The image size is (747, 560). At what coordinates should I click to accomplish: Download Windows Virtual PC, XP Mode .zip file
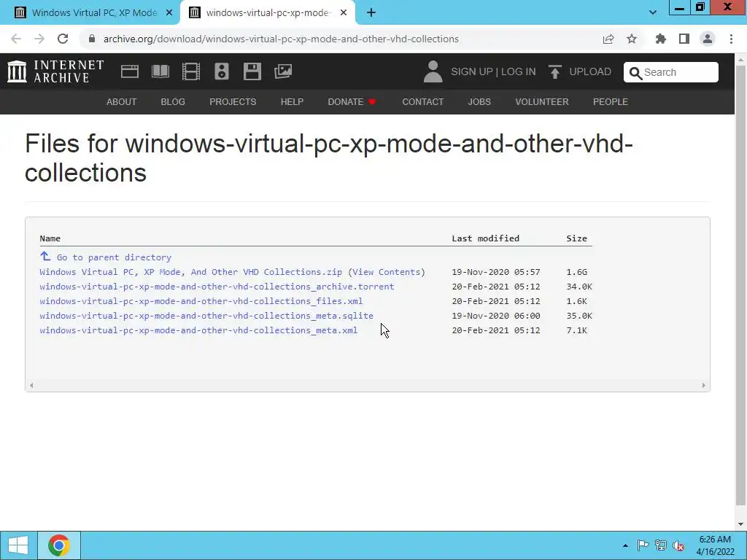point(190,272)
